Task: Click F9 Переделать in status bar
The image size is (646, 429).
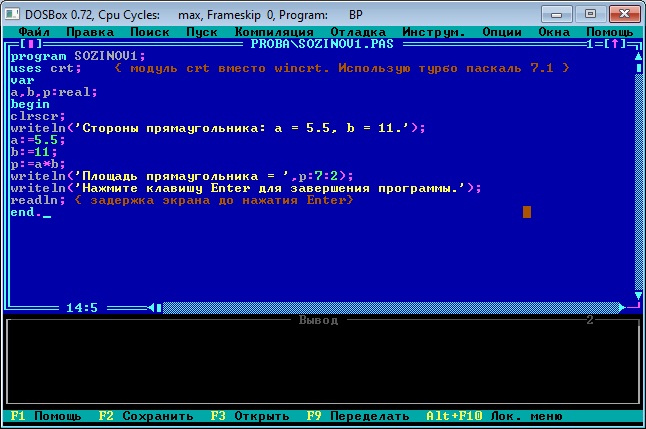Action: point(358,416)
